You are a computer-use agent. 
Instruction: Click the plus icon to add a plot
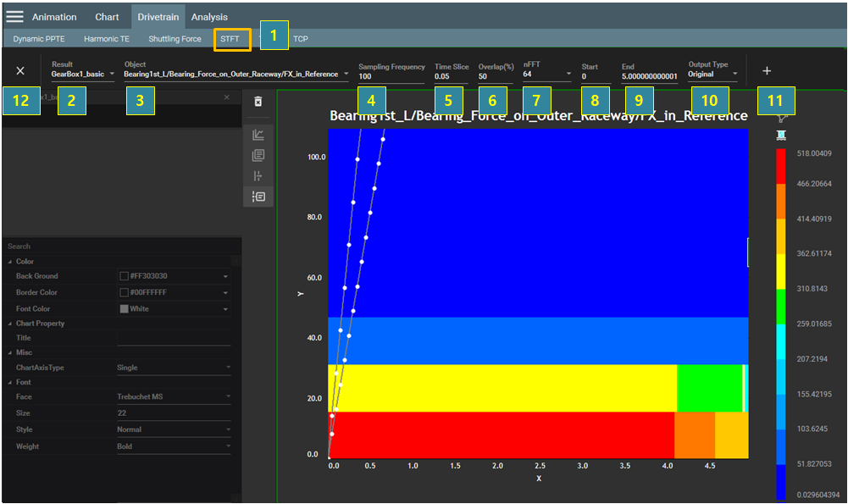pyautogui.click(x=767, y=71)
